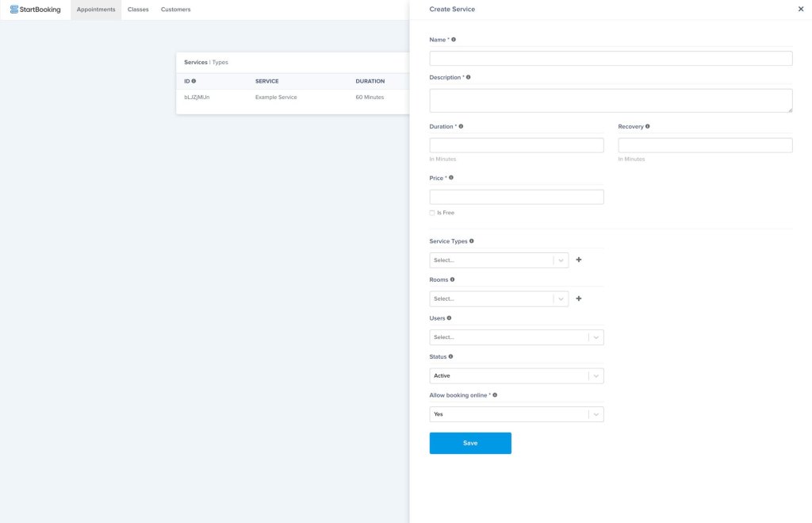Click the Description info icon
This screenshot has height=523, width=812.
click(468, 77)
